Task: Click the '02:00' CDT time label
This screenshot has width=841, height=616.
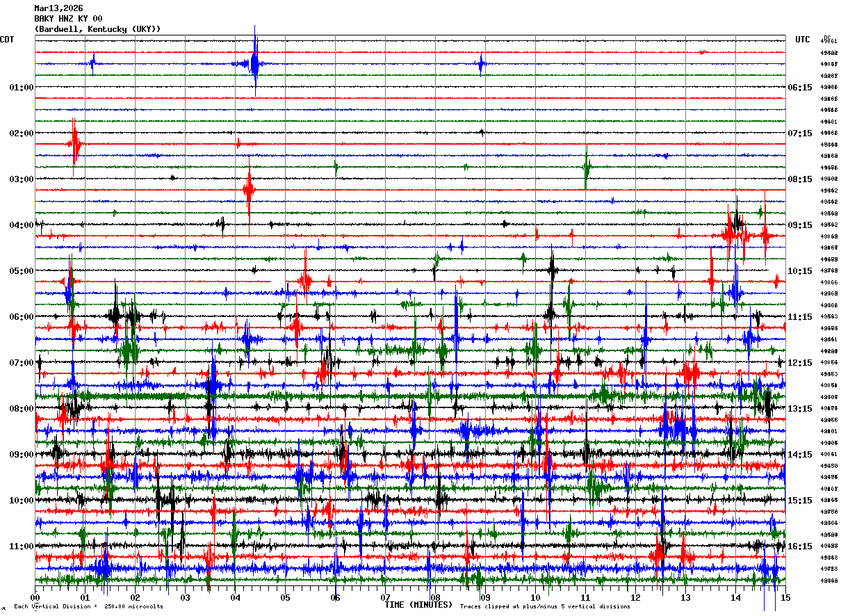Action: point(22,133)
